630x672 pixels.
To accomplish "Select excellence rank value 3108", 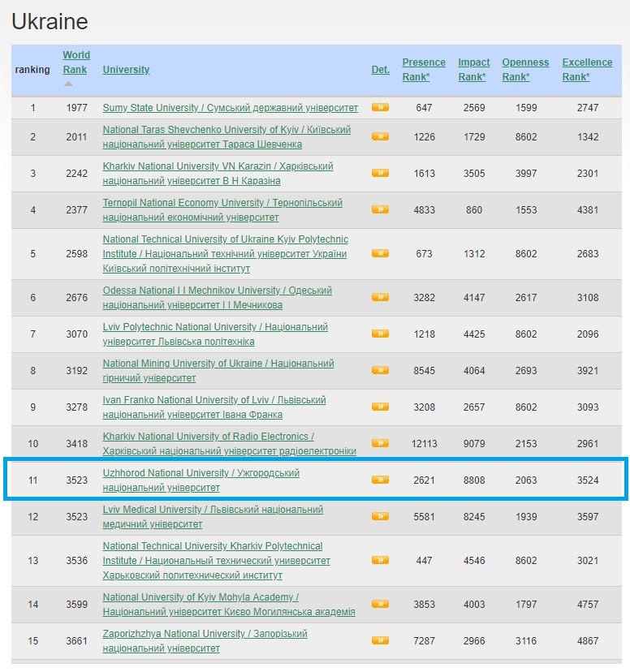I will pyautogui.click(x=588, y=297).
